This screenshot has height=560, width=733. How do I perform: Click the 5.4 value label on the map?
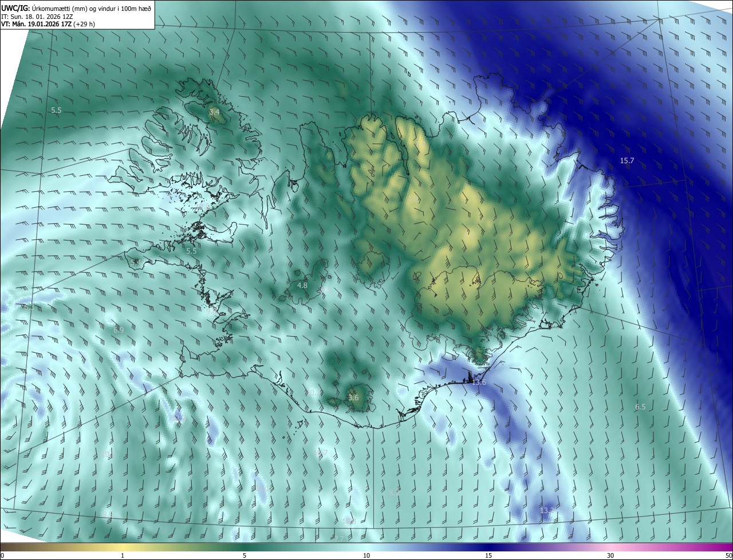136,262
